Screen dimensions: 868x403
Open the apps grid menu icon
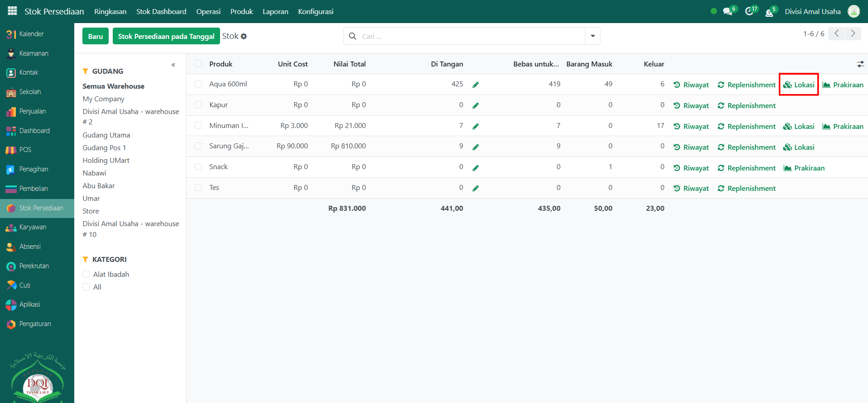(x=12, y=11)
